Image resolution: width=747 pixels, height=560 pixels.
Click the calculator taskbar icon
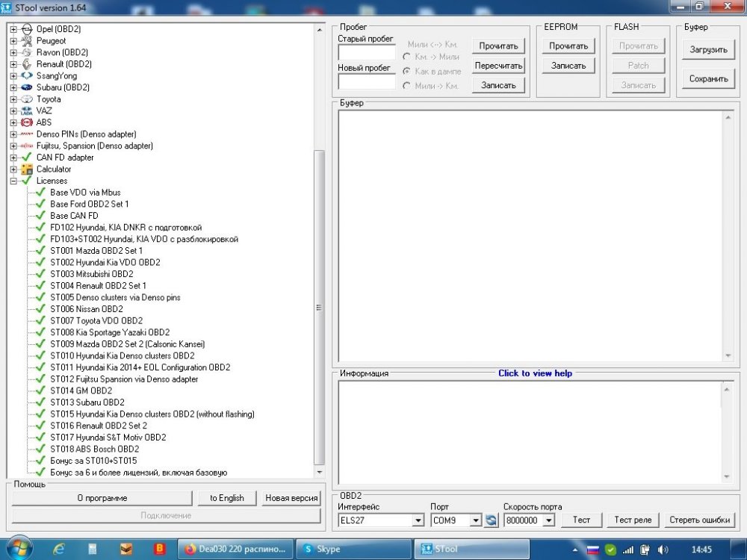point(93,549)
